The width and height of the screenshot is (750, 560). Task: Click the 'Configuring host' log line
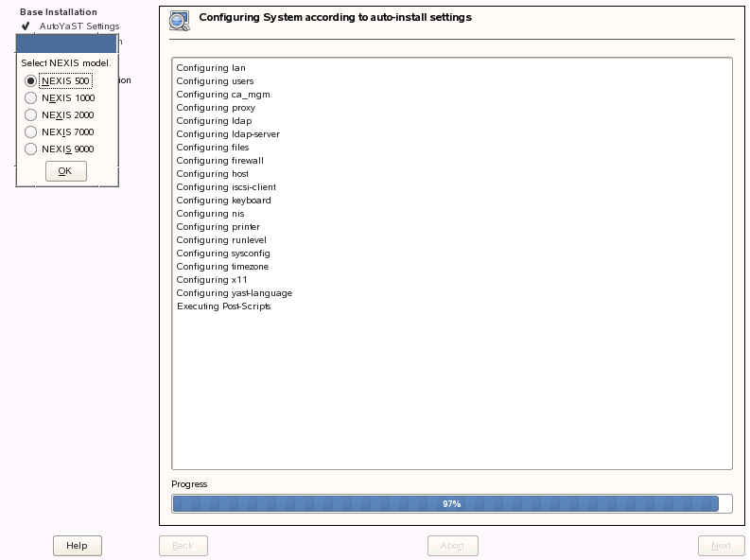(x=213, y=174)
